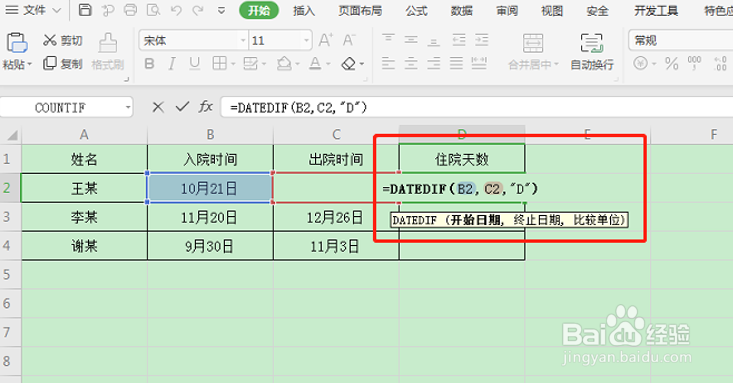Click the increase decimal places icon
This screenshot has height=383, width=733.
[720, 63]
